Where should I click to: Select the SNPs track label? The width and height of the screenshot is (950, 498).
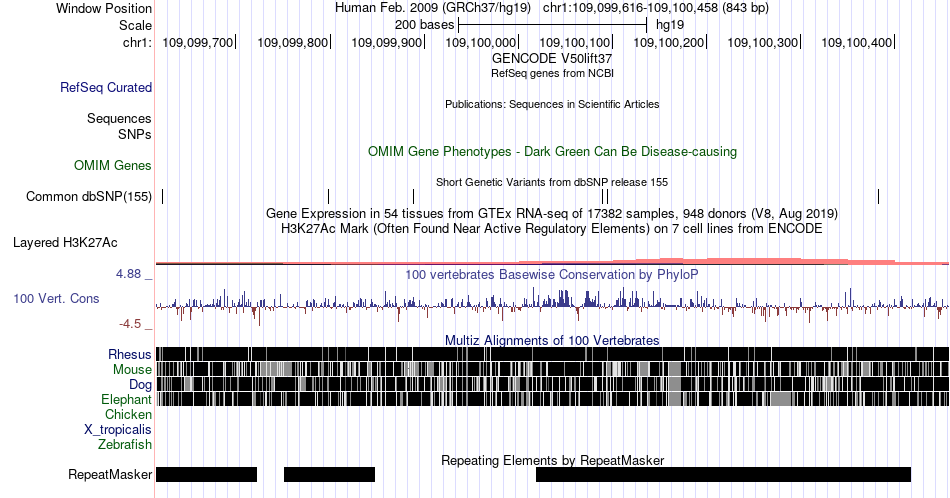click(x=135, y=134)
